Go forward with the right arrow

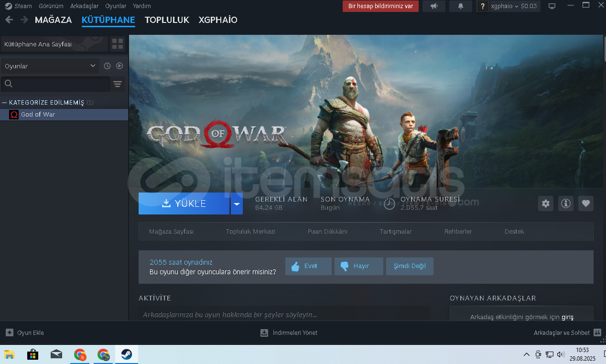coord(24,20)
